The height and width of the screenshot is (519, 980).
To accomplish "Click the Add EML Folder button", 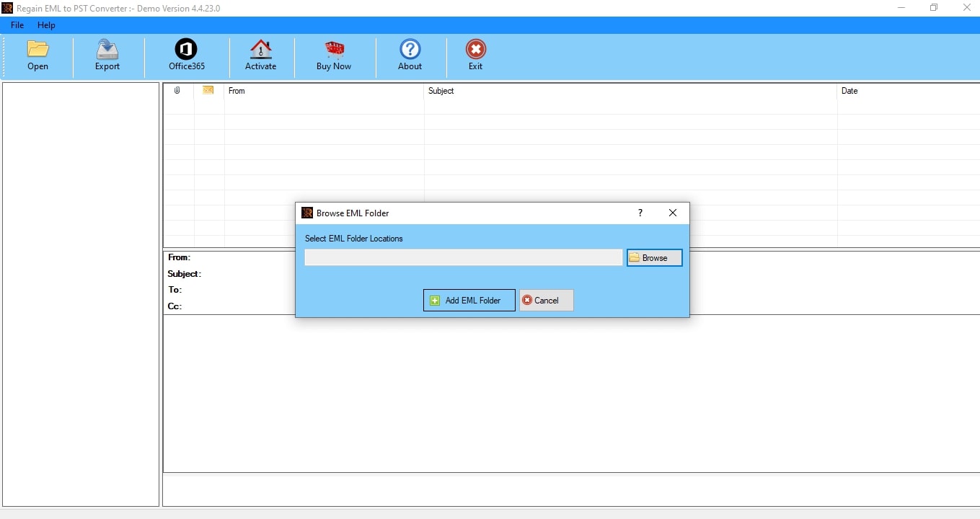I will tap(469, 301).
